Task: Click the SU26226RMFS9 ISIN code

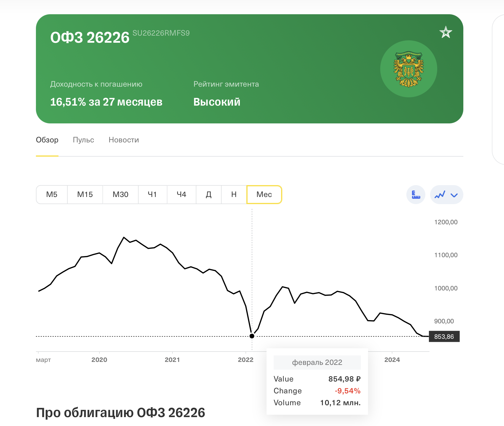Action: tap(161, 33)
